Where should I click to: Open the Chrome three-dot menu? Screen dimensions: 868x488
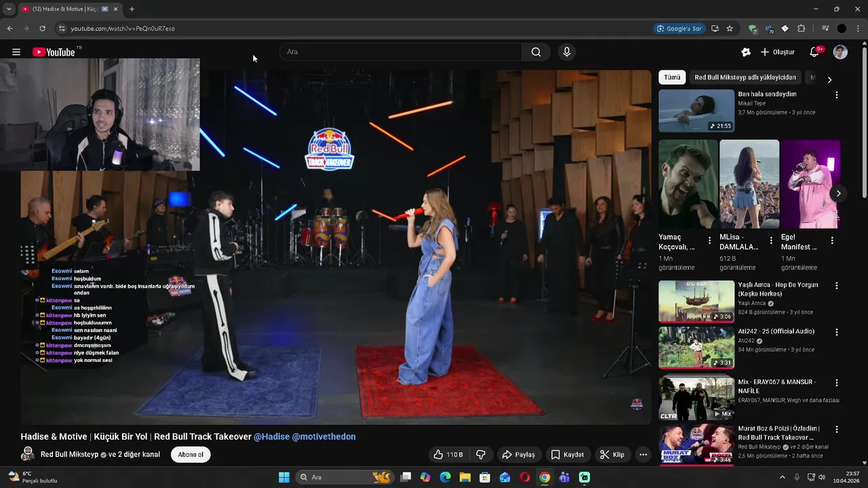pyautogui.click(x=858, y=28)
